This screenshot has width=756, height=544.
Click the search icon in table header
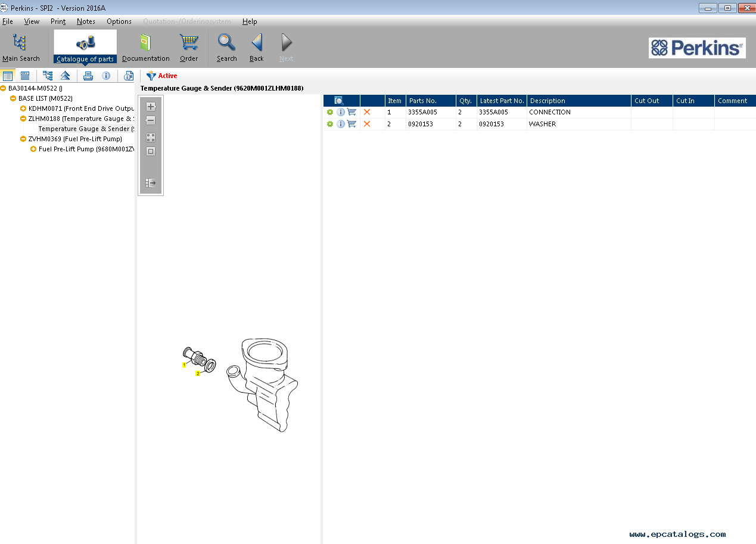339,101
